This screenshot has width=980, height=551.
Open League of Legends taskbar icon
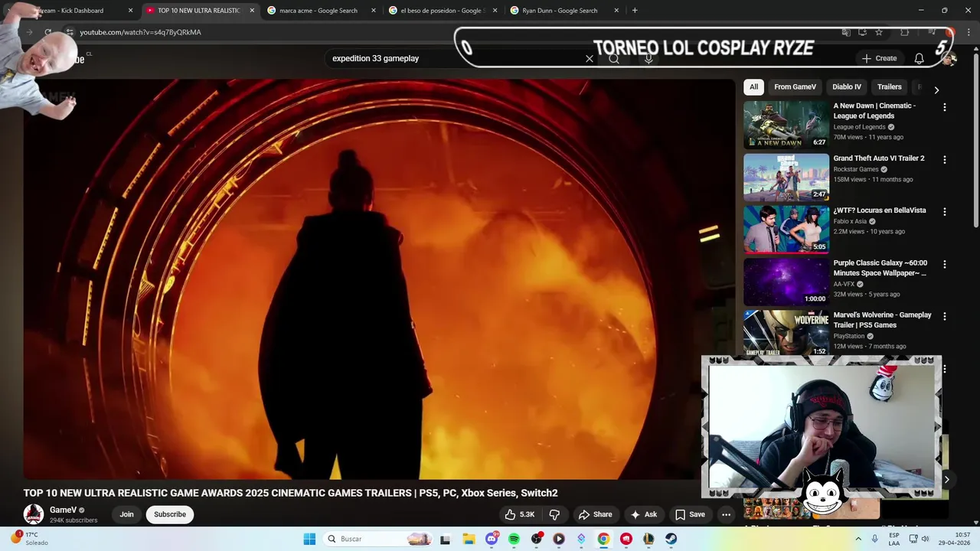point(648,539)
